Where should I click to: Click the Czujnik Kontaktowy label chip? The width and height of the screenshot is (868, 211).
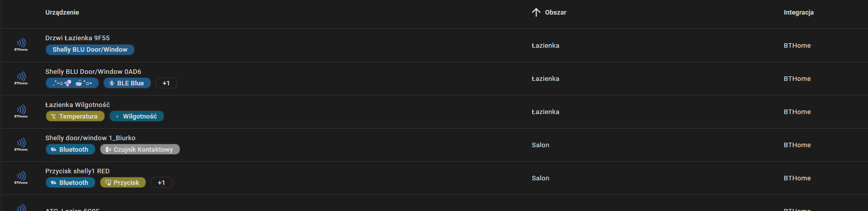140,150
